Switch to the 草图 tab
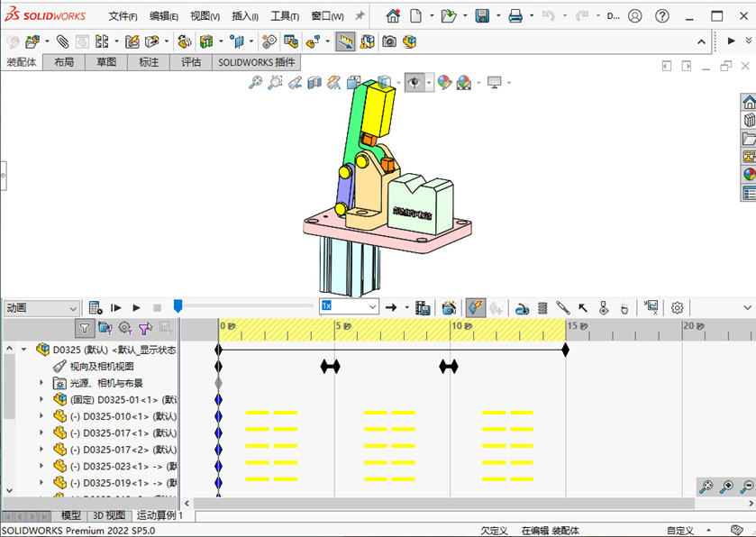 [x=105, y=62]
